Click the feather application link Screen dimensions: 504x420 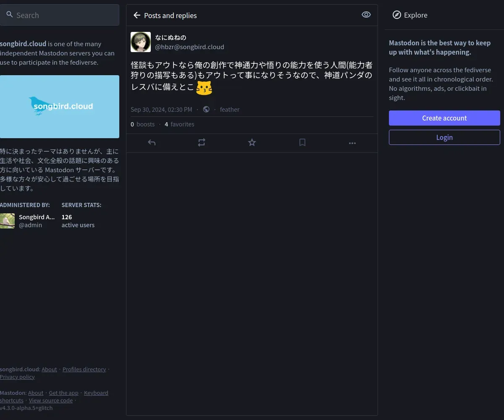(230, 109)
